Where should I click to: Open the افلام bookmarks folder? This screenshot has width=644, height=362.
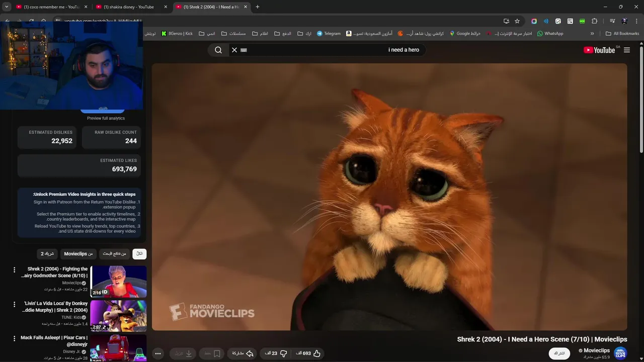[260, 34]
